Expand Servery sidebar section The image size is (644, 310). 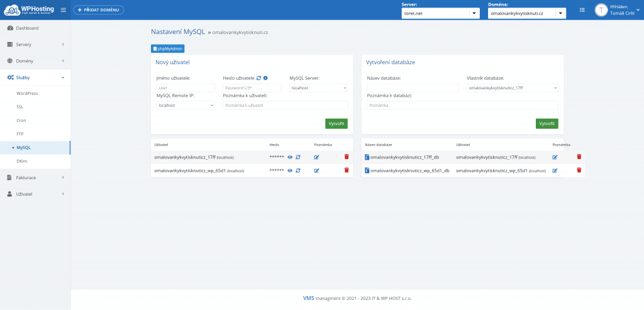click(35, 45)
